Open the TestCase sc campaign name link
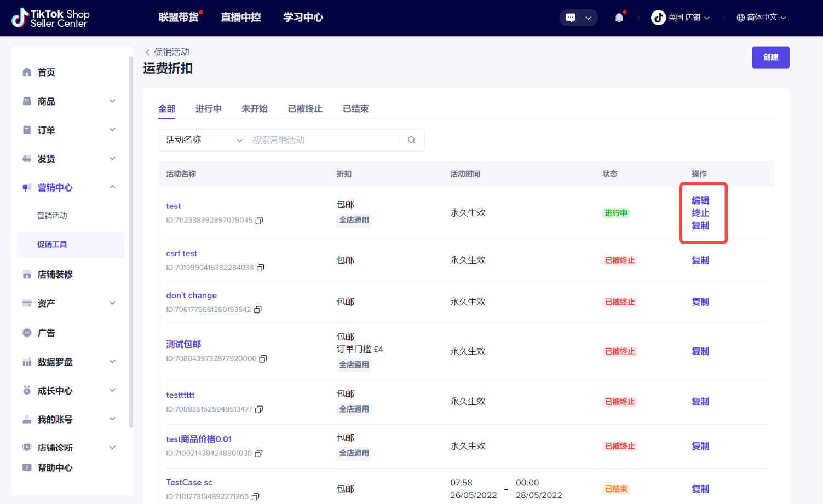 tap(189, 483)
